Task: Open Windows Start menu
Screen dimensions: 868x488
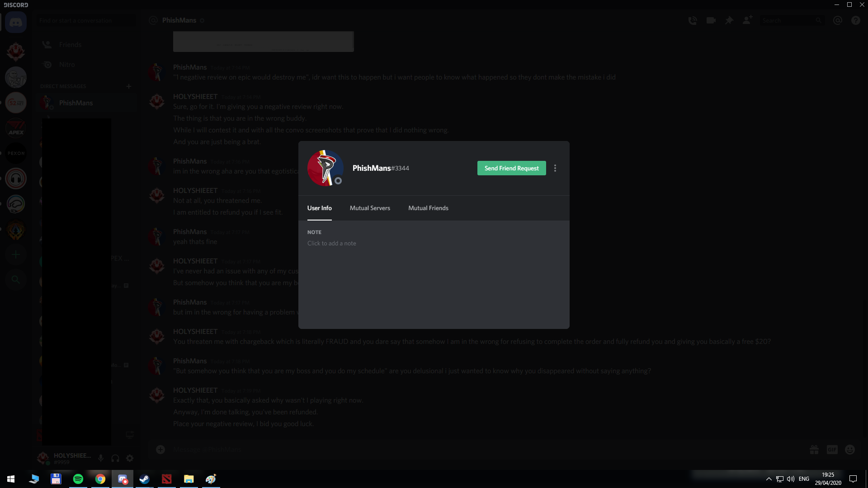Action: coord(11,479)
